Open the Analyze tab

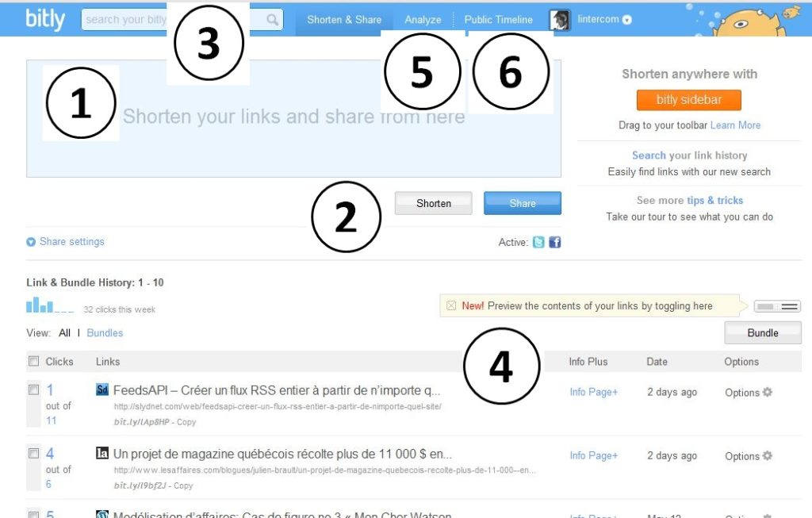click(x=423, y=20)
